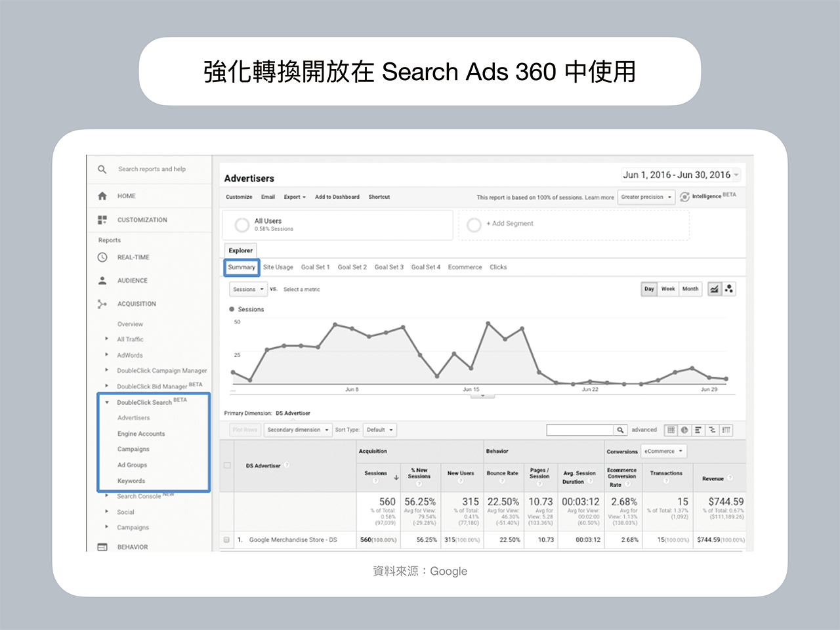The height and width of the screenshot is (630, 840).
Task: Open the AUDIENCE person icon
Action: tap(102, 280)
